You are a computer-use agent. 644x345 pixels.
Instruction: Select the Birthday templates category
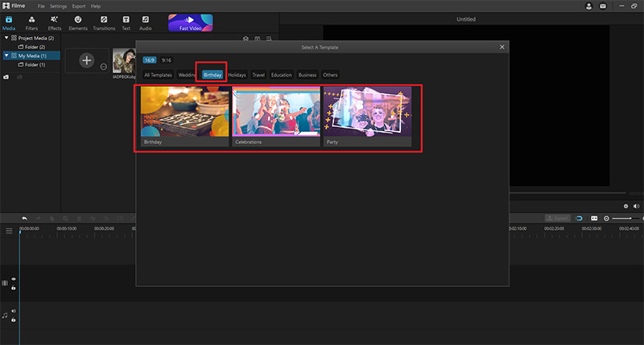213,75
